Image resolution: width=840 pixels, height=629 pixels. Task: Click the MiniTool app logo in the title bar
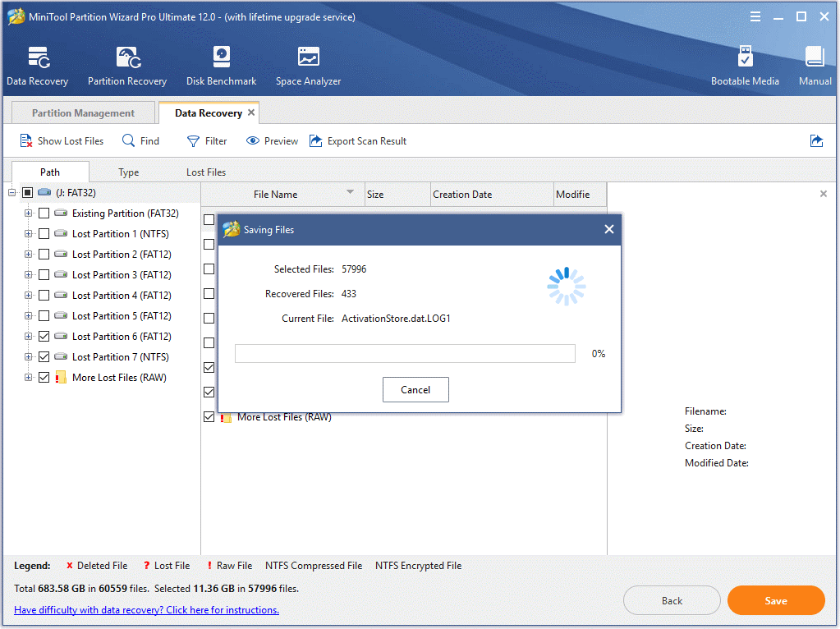pos(16,16)
